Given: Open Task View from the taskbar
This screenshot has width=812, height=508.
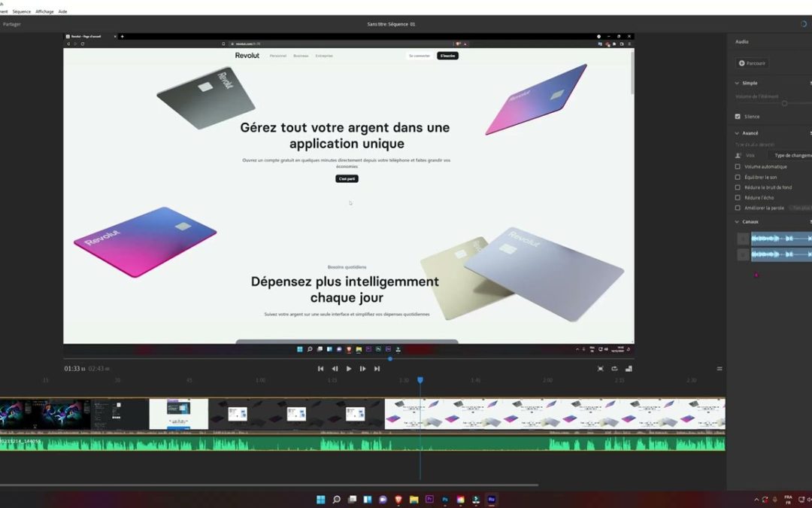Looking at the screenshot, I should tap(352, 500).
